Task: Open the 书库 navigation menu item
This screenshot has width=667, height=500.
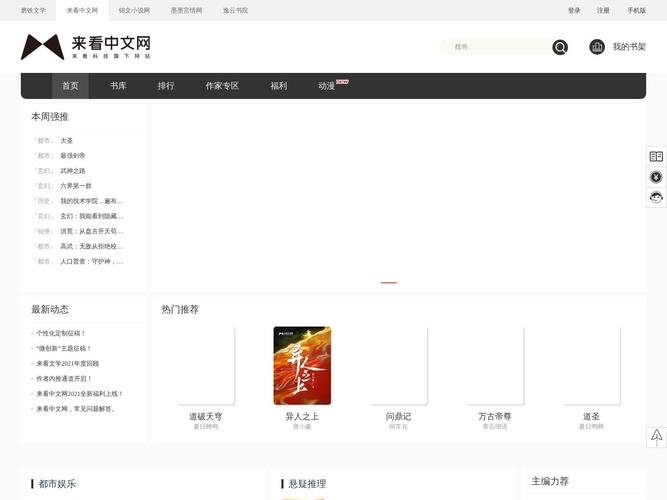Action: [118, 86]
